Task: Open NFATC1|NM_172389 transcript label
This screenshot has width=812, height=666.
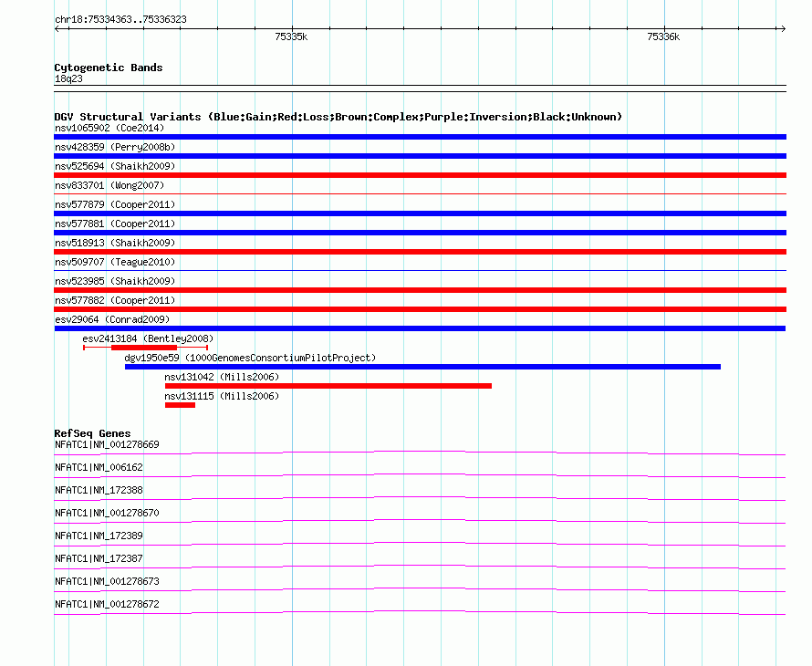Action: (x=99, y=536)
